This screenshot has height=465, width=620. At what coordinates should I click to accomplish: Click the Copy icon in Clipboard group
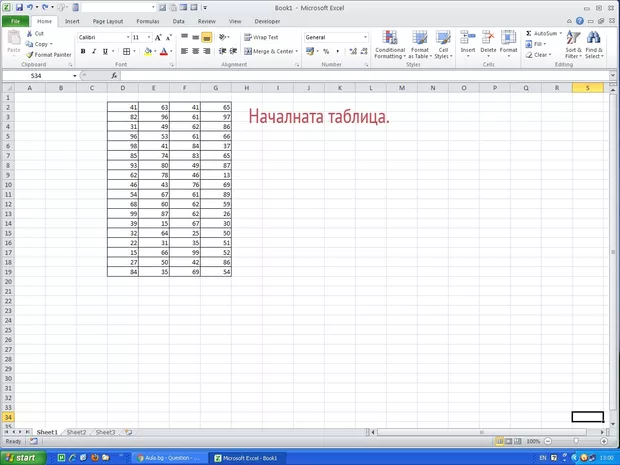29,44
